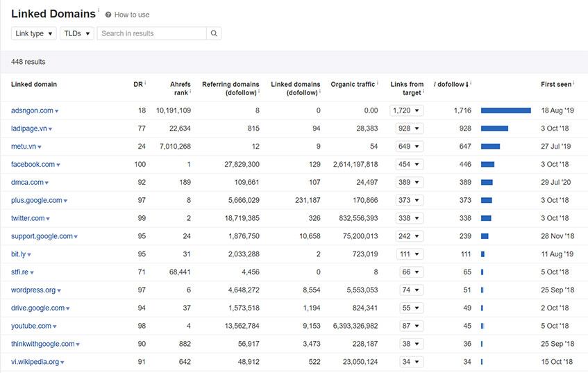Click info icon beside Linked Domains title
The image size is (588, 373).
[99, 10]
